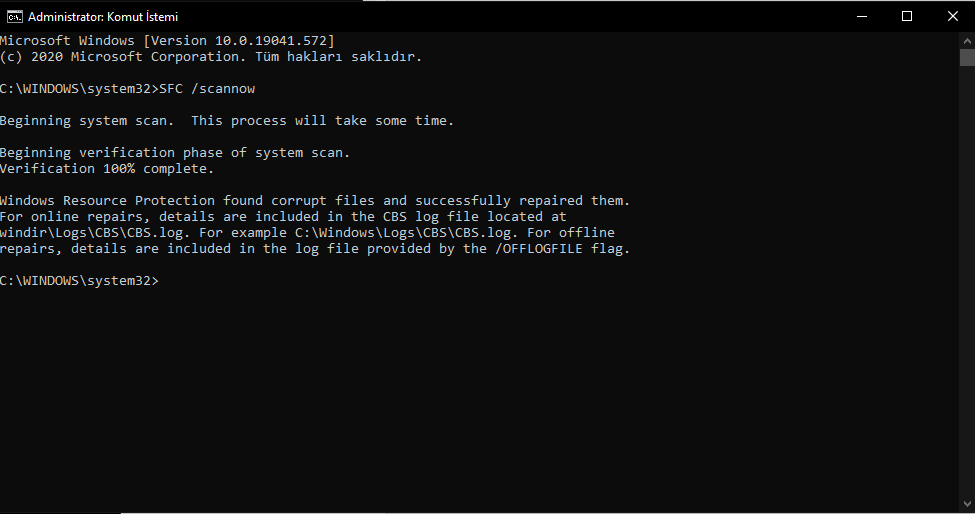
Task: Minimize the Komut İstemi window
Action: [x=862, y=16]
